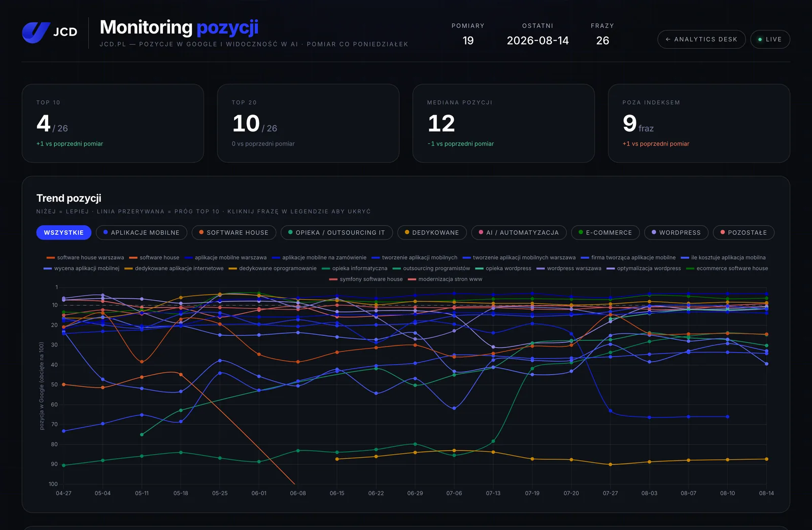812x530 pixels.
Task: Click the 'Monitoring pozycji' page title
Action: coord(179,27)
